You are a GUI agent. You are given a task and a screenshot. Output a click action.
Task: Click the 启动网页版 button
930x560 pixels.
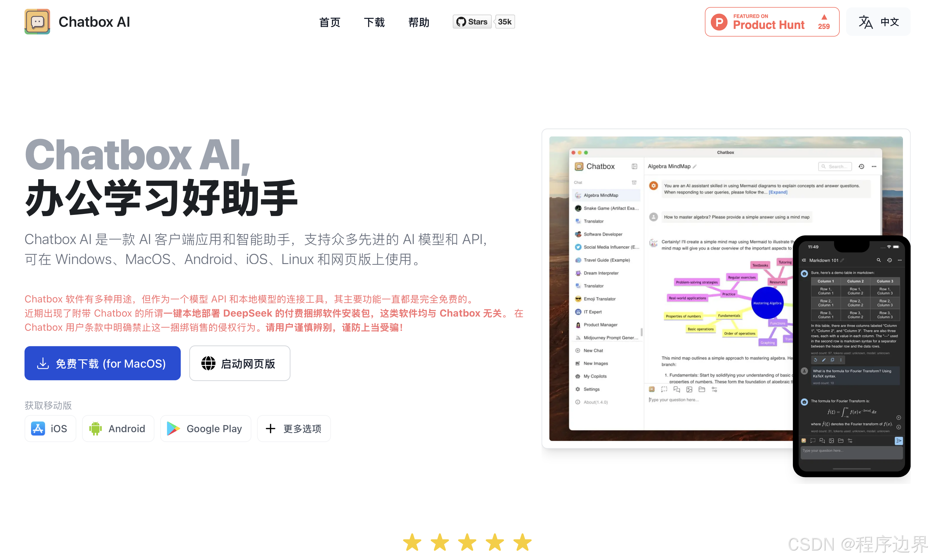coord(240,363)
